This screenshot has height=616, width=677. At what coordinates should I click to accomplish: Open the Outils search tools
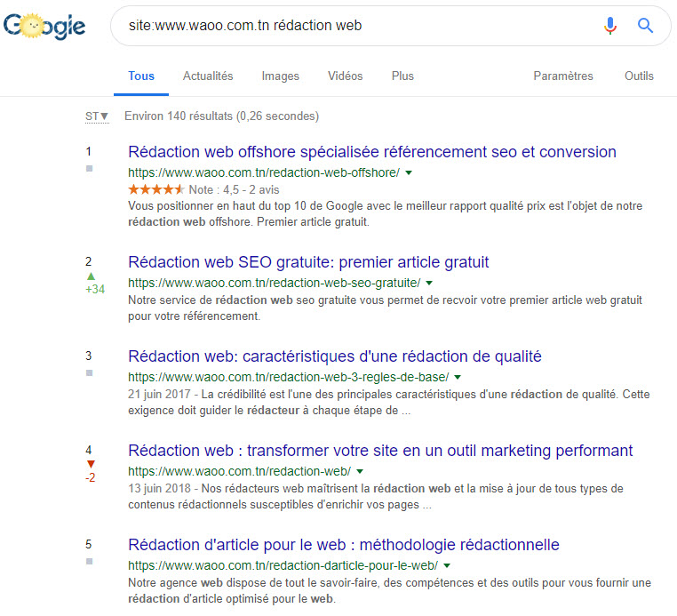coord(639,76)
